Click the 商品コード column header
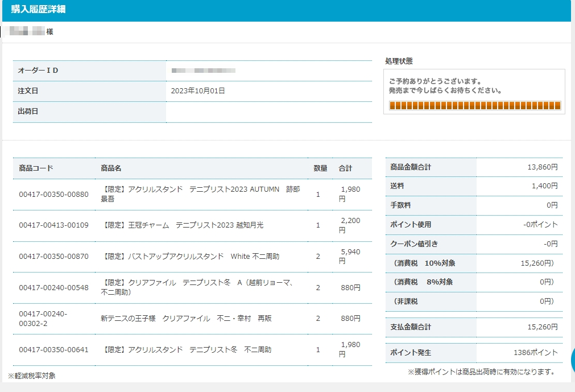This screenshot has height=392, width=575. (x=36, y=168)
